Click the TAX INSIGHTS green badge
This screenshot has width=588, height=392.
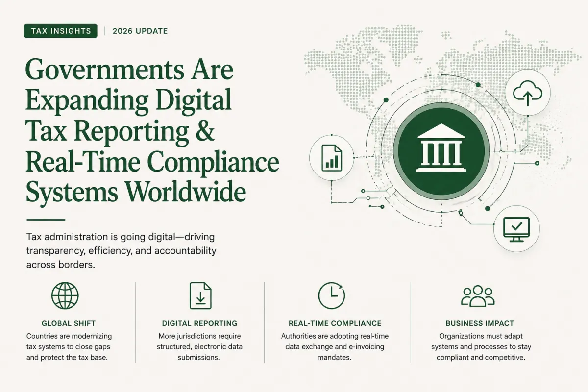[60, 31]
